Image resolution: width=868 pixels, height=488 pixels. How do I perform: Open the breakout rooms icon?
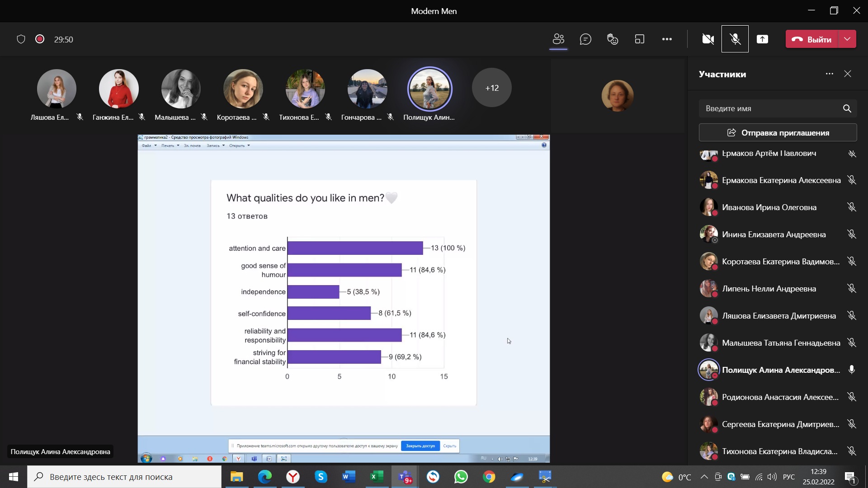click(640, 39)
